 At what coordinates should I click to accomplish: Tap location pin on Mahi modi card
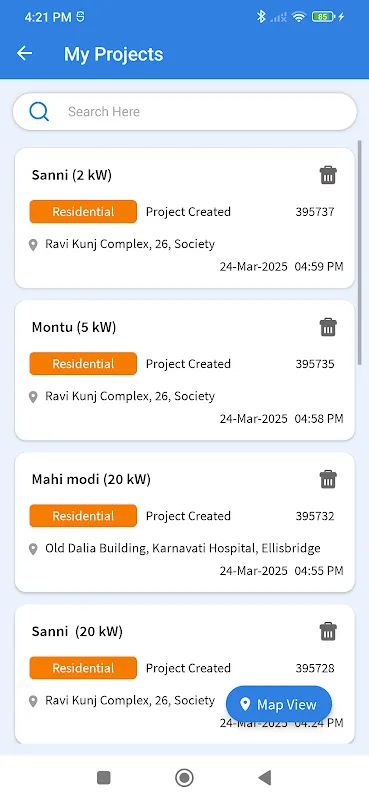click(x=33, y=549)
